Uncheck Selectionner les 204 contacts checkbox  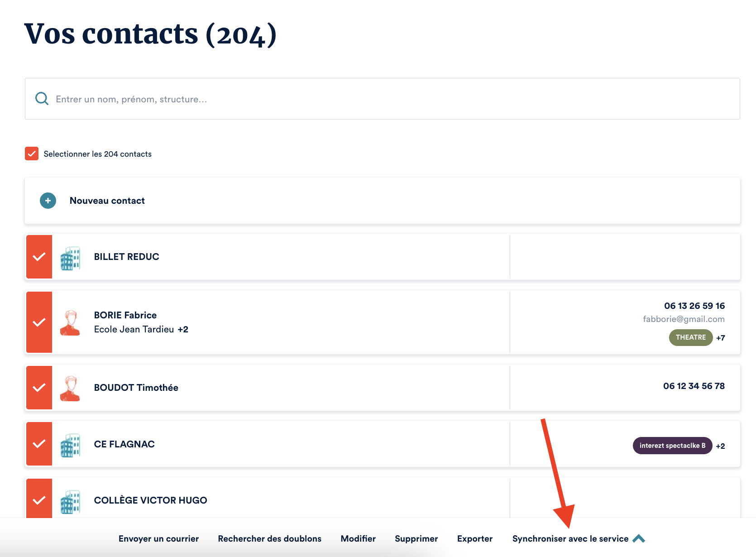32,154
